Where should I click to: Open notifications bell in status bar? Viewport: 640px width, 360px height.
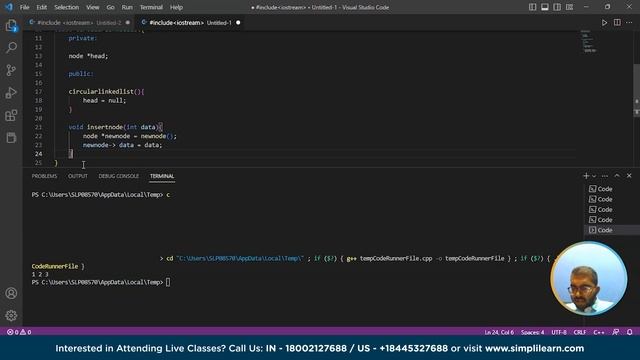629,332
